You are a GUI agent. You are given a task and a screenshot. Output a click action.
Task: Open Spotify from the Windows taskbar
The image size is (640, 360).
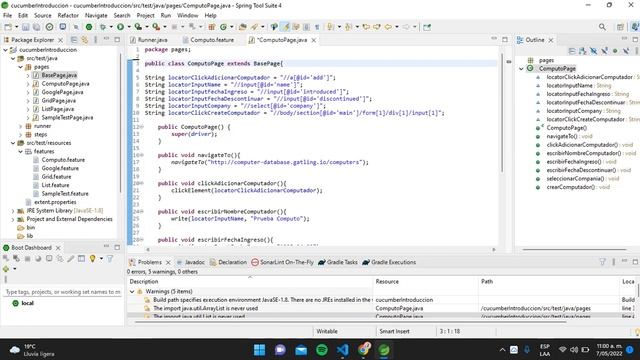click(322, 350)
